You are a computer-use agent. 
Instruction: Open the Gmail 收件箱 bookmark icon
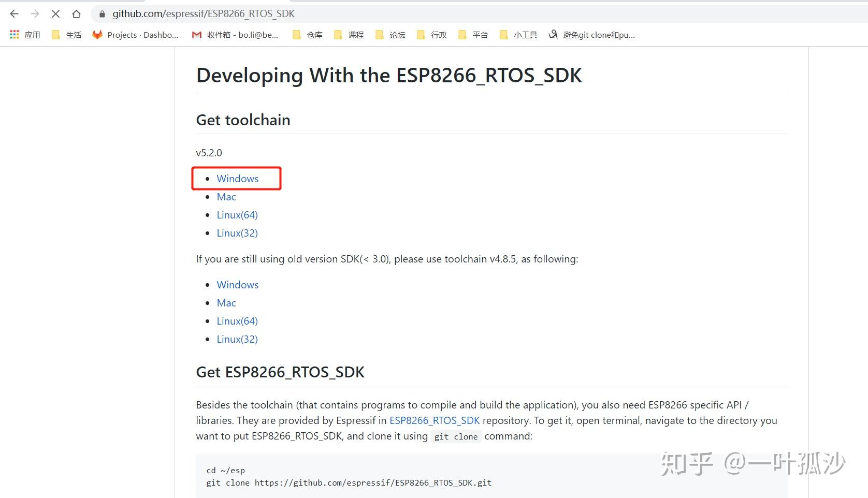pos(196,35)
